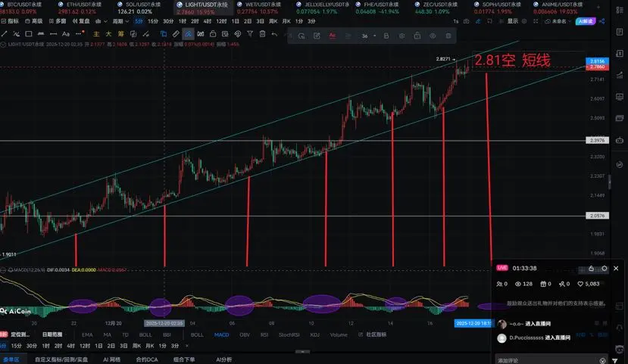Screen dimensions: 628x364
Task: Enable the EMA main indicator
Action: pyautogui.click(x=87, y=334)
